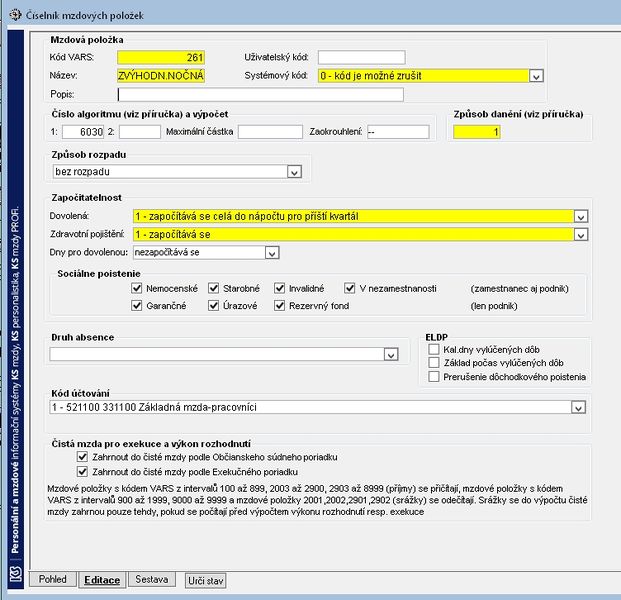This screenshot has width=621, height=600.
Task: Switch to the Pohled tab
Action: coord(53,579)
